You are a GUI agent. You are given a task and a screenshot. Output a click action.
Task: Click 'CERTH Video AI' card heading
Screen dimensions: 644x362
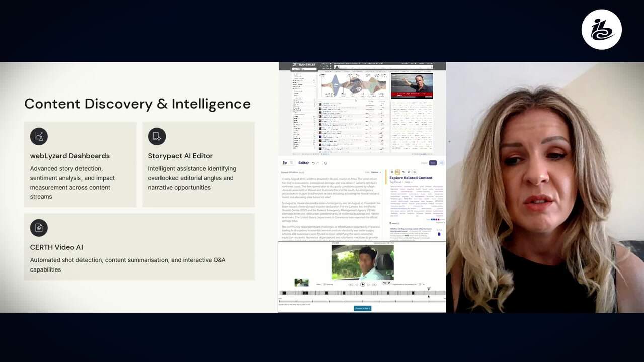pos(56,247)
